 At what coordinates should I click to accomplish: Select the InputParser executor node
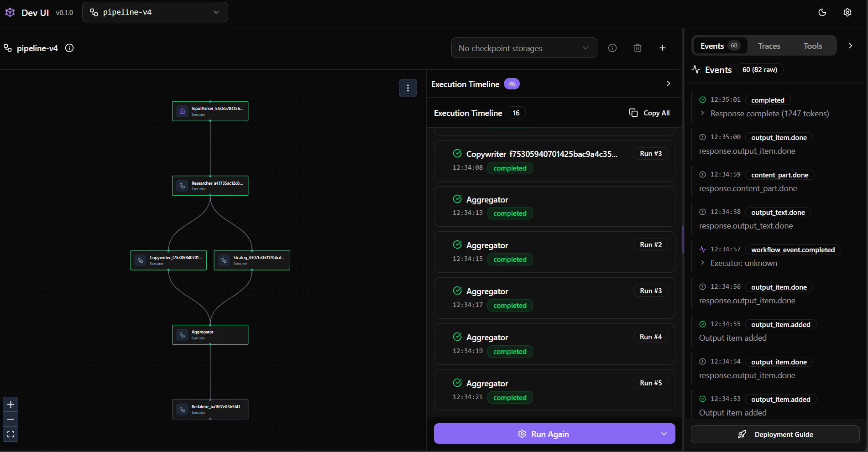[210, 111]
